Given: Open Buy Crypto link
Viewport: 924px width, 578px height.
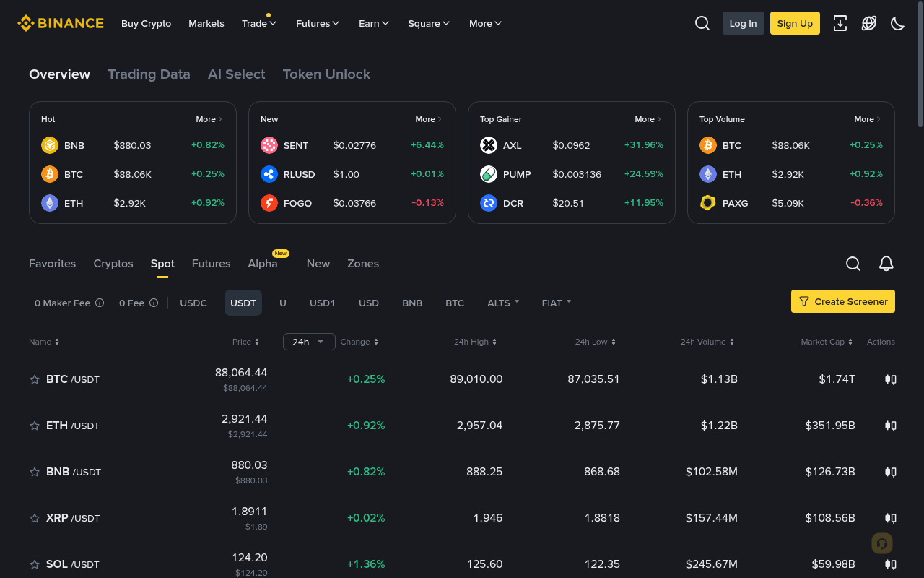Looking at the screenshot, I should click(x=146, y=23).
